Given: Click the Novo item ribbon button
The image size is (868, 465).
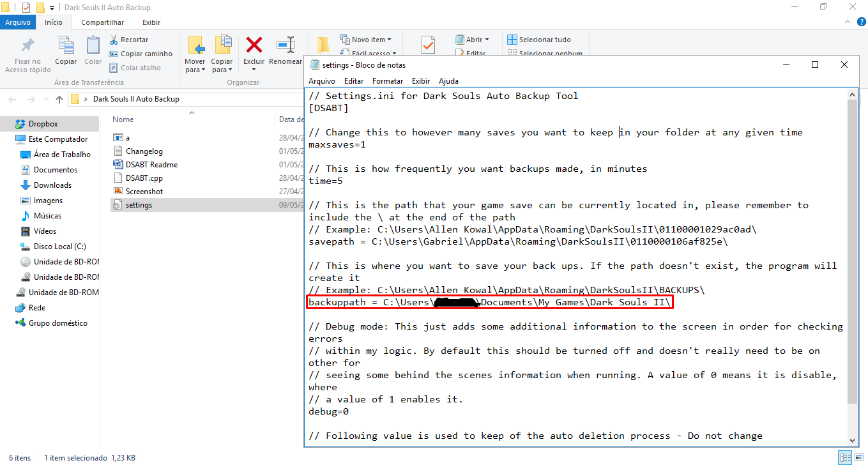Looking at the screenshot, I should (365, 40).
